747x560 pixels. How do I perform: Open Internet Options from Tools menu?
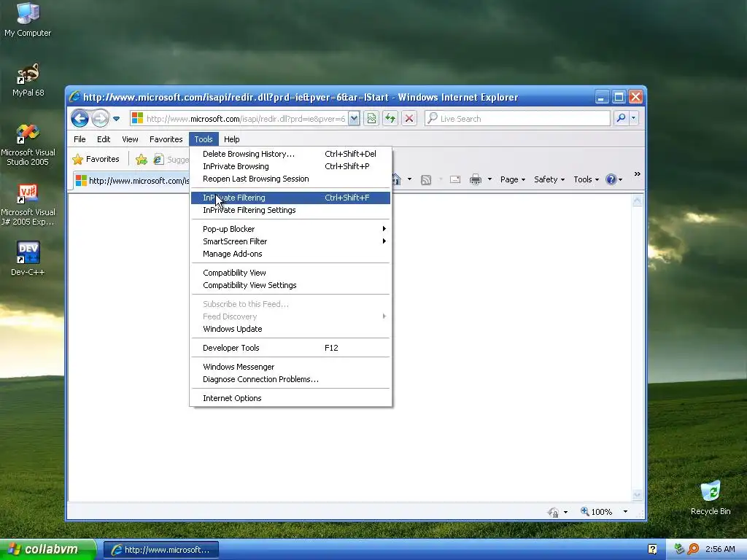290,398
